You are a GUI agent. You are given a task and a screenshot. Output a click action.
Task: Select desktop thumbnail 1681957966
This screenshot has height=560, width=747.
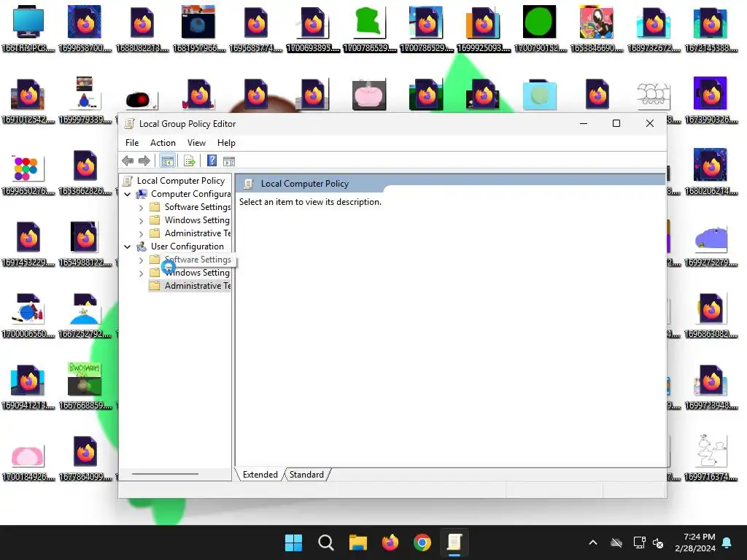[198, 28]
